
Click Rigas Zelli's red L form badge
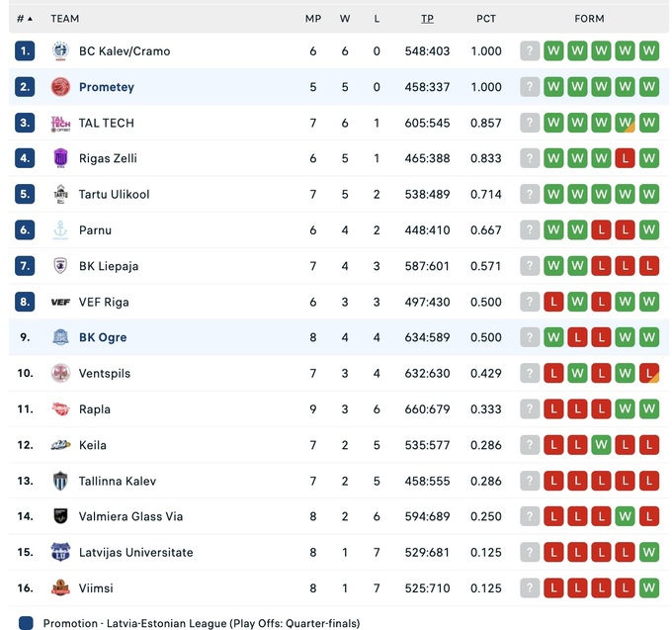click(x=625, y=158)
